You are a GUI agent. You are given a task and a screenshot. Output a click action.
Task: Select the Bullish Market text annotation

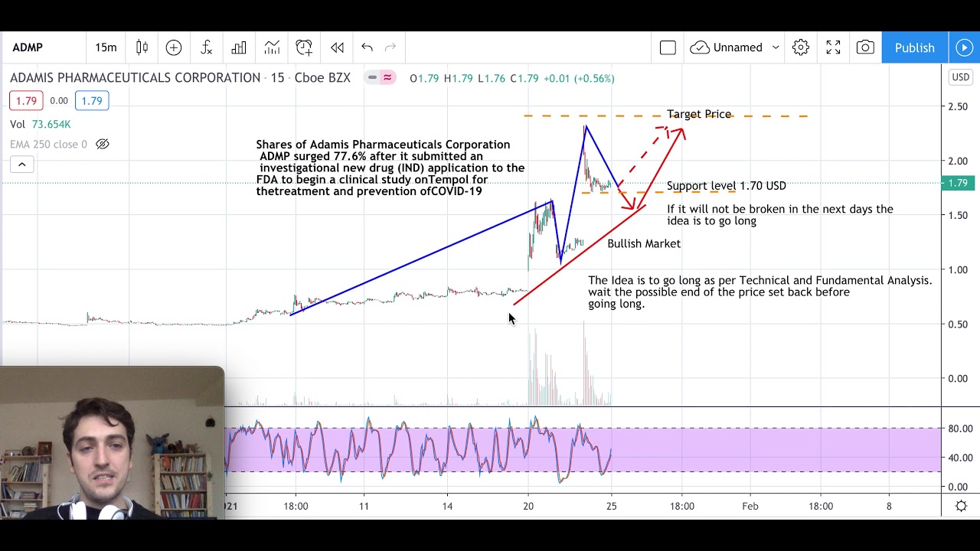click(644, 243)
